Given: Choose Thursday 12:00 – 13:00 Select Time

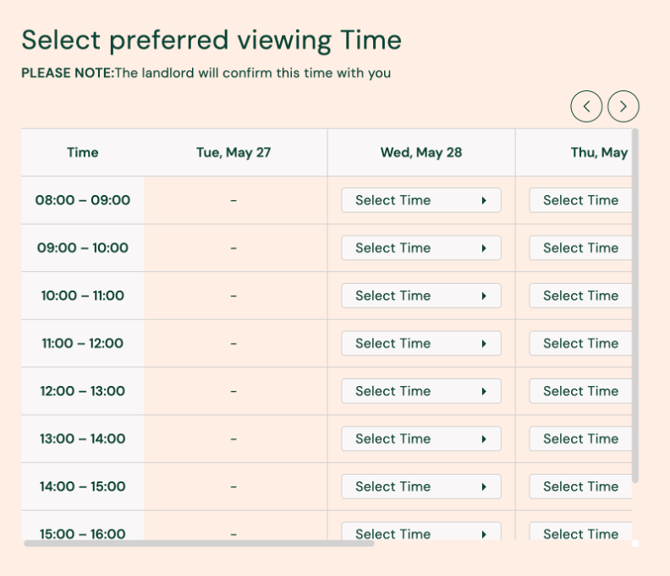Looking at the screenshot, I should 581,391.
